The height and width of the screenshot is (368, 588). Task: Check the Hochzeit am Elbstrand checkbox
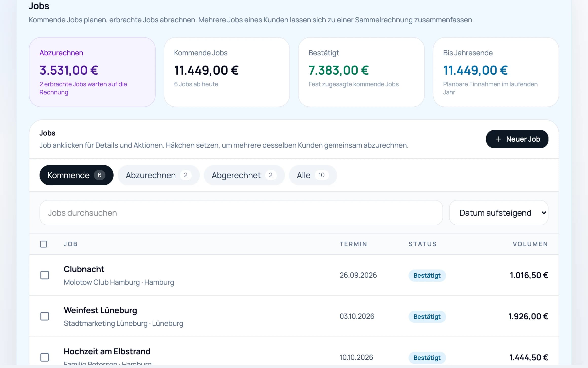pos(45,357)
